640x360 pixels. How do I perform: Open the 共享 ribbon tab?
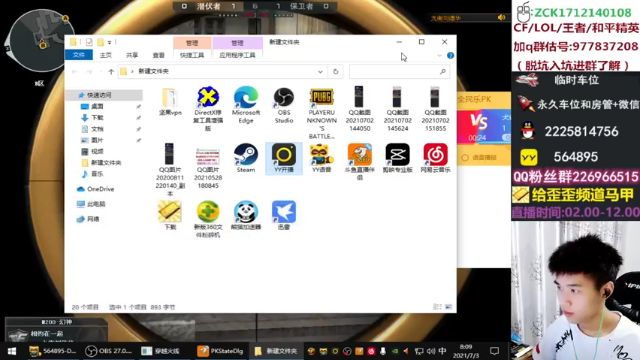pos(132,55)
